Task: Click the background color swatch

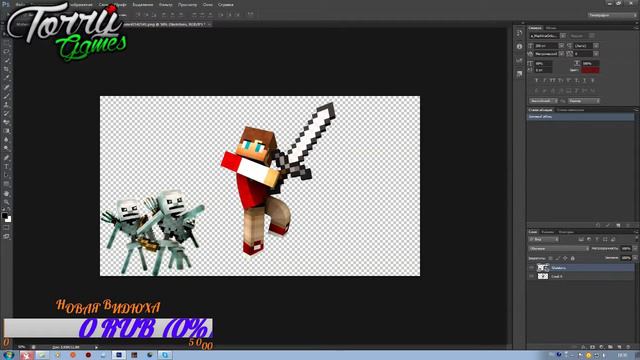Action: click(x=9, y=219)
